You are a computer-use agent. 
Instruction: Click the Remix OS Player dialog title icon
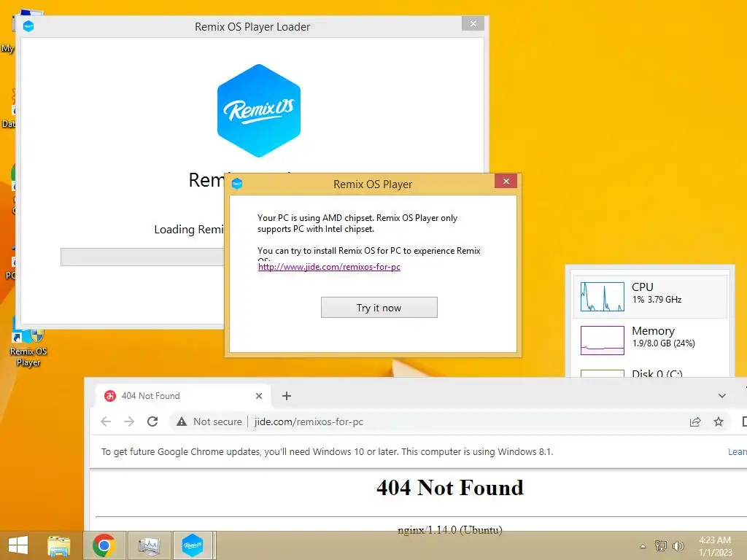(237, 184)
